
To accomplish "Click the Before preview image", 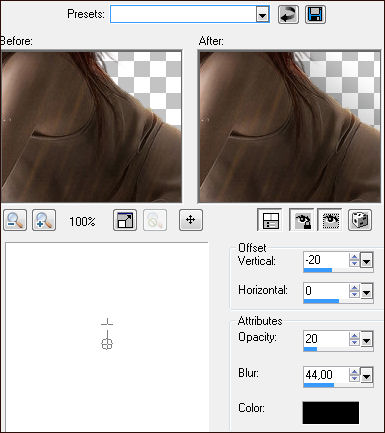I will coord(91,127).
